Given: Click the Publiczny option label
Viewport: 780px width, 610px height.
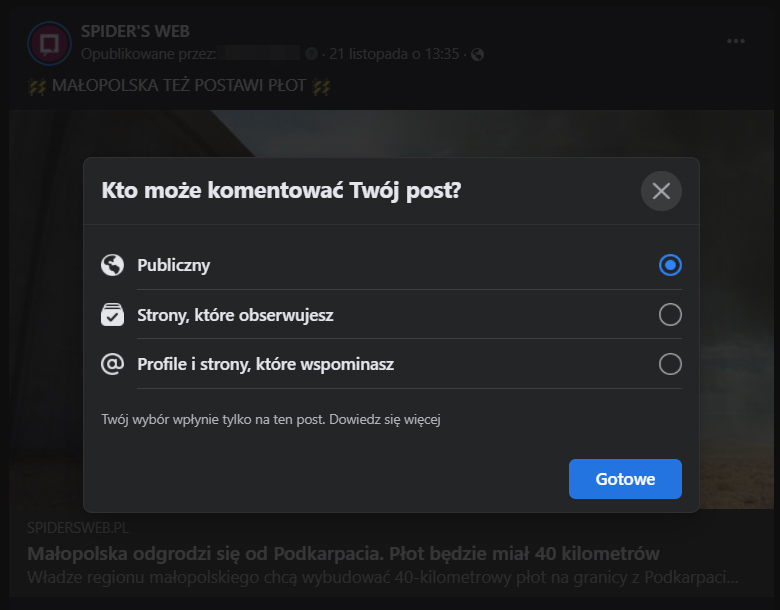Looking at the screenshot, I should click(174, 265).
